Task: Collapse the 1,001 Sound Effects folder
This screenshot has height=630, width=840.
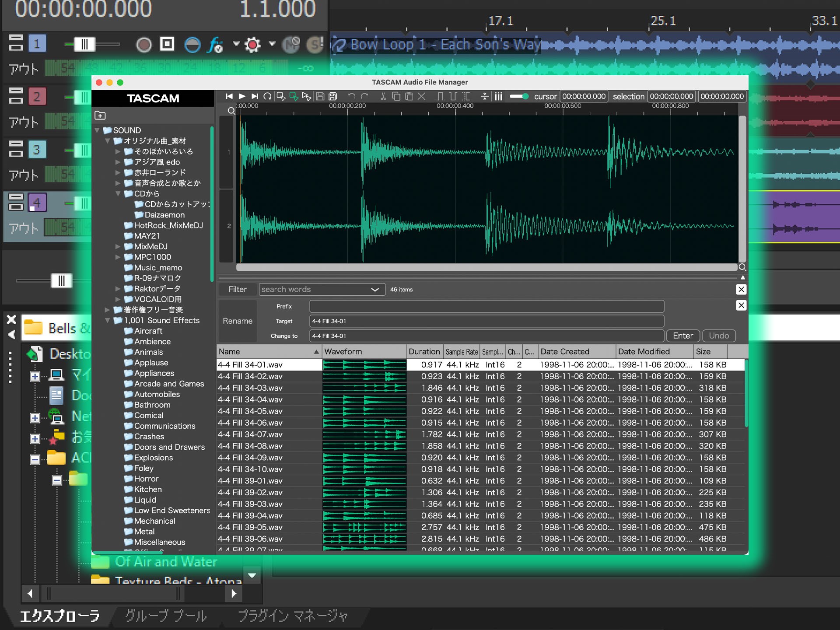Action: point(108,321)
